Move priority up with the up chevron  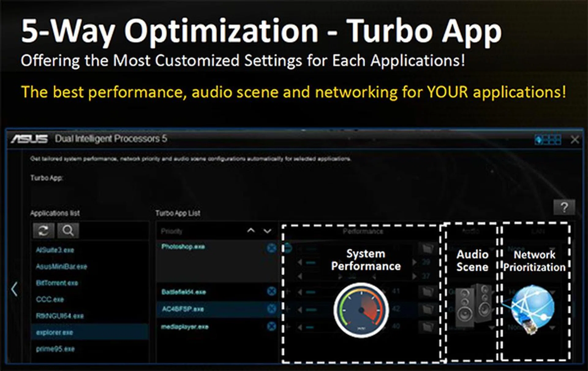tap(251, 231)
